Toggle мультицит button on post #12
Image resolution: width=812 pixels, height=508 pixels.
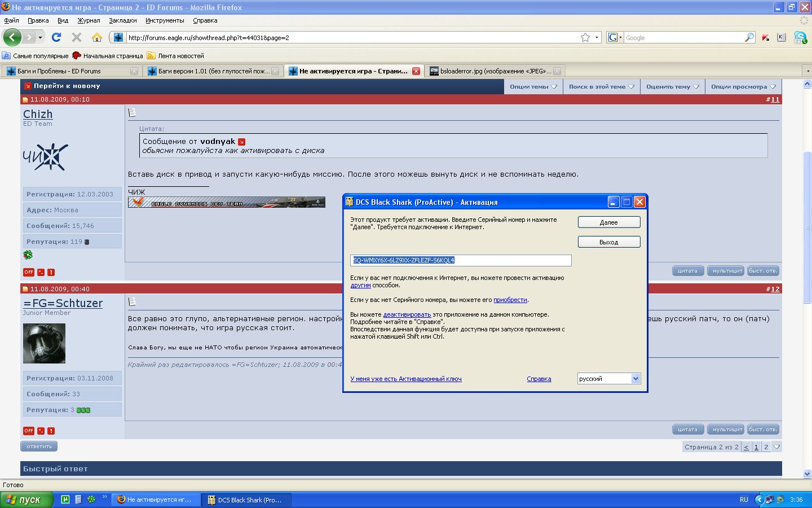tap(726, 430)
